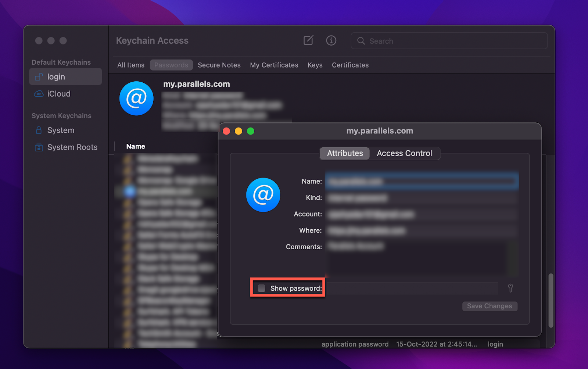Click the green zoom button of the dialog
588x369 pixels.
tap(251, 131)
